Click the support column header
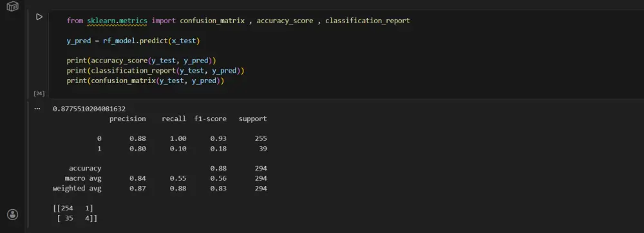The width and height of the screenshot is (644, 233). click(252, 119)
